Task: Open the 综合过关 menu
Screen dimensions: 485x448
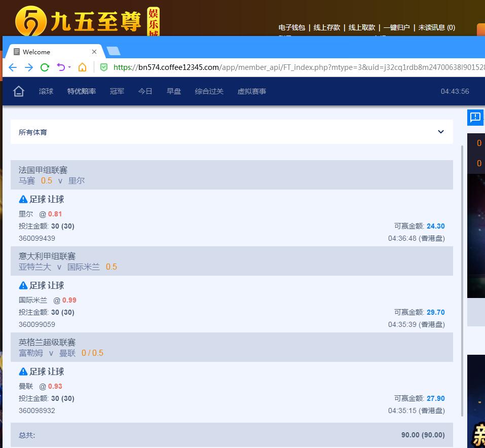Action: [x=209, y=91]
